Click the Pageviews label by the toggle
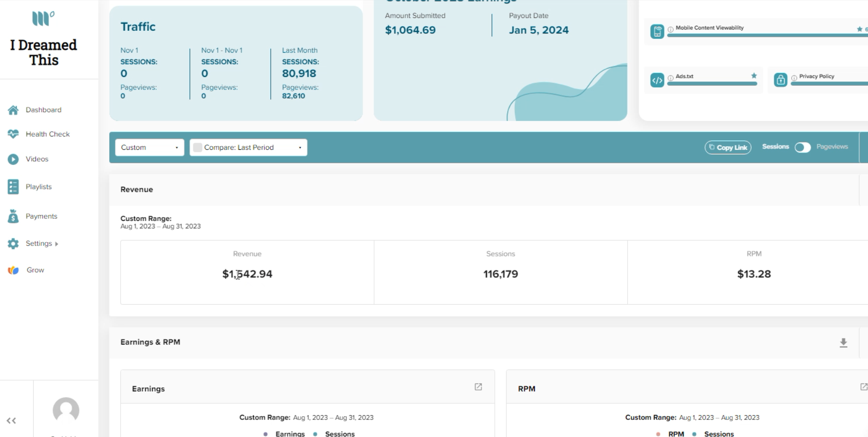Screen dimensions: 868x437 [x=832, y=146]
